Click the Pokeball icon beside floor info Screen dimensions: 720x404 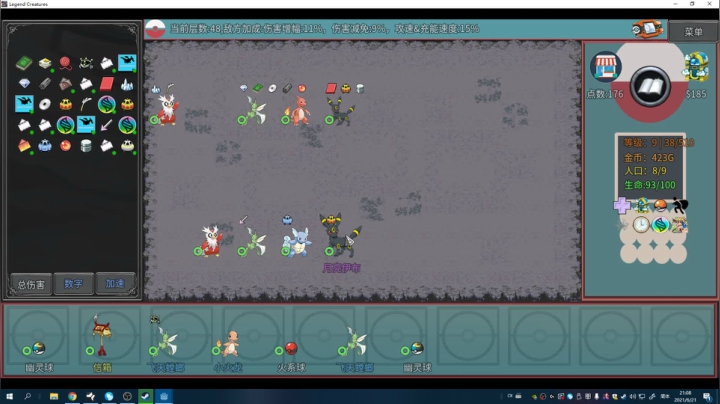pos(155,29)
